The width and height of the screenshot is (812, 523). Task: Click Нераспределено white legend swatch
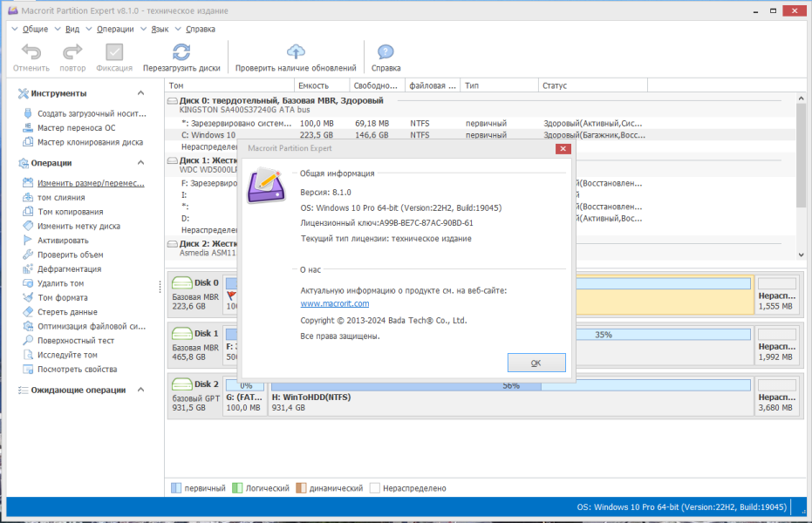[375, 488]
